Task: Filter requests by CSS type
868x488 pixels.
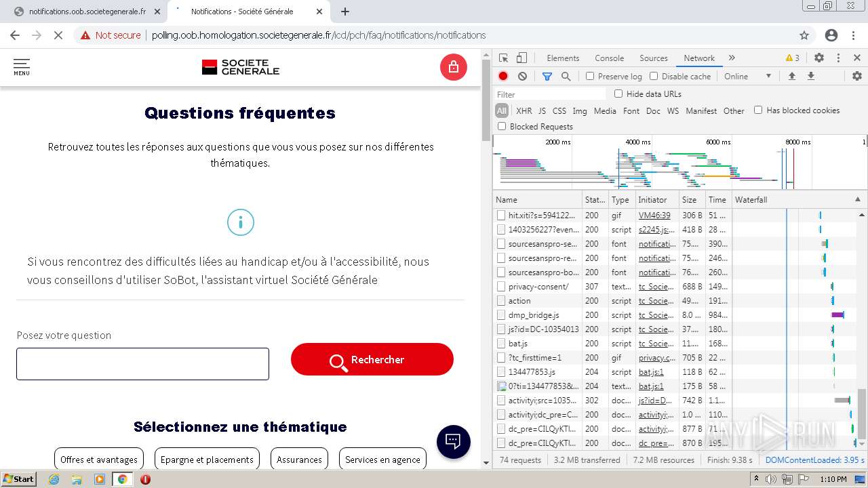Action: 559,110
